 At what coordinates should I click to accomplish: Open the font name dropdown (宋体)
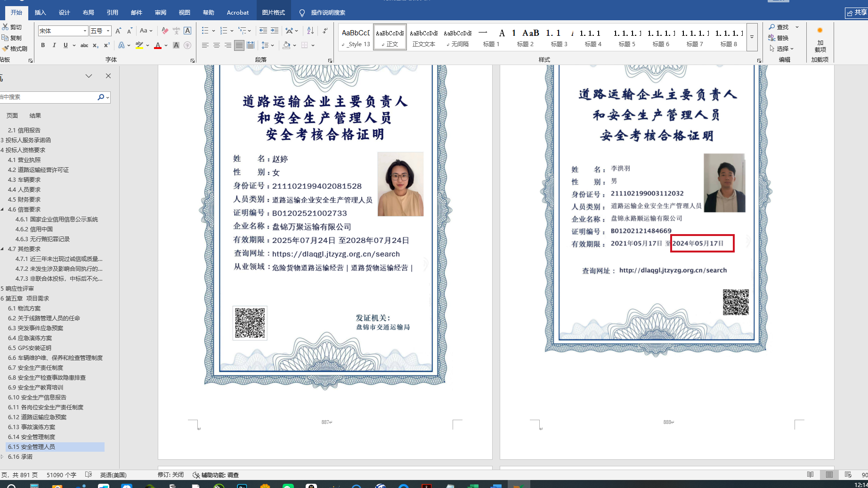coord(85,31)
